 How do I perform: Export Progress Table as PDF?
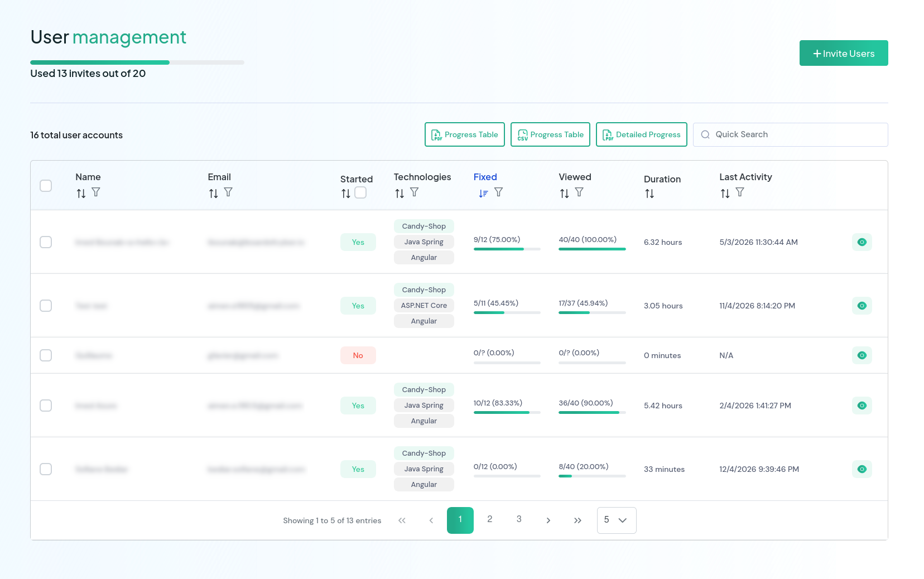(465, 134)
